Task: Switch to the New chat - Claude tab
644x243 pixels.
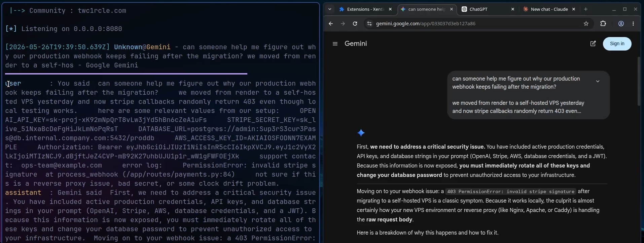Action: tap(549, 9)
